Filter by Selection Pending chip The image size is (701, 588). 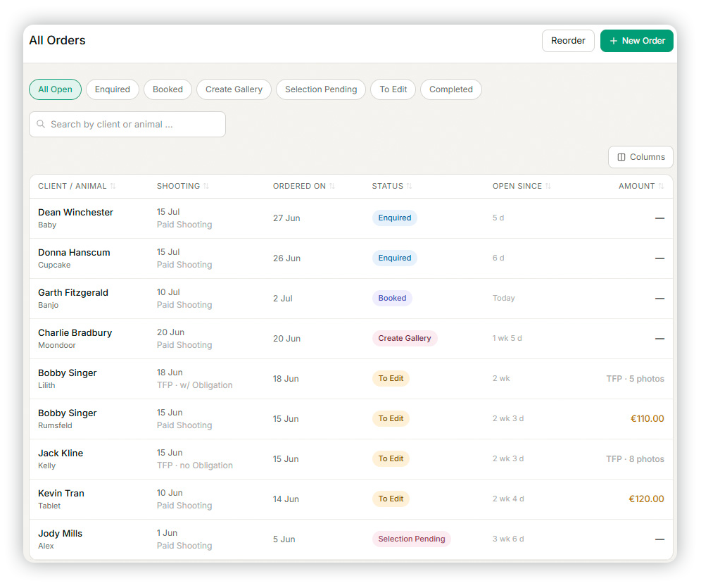(321, 89)
